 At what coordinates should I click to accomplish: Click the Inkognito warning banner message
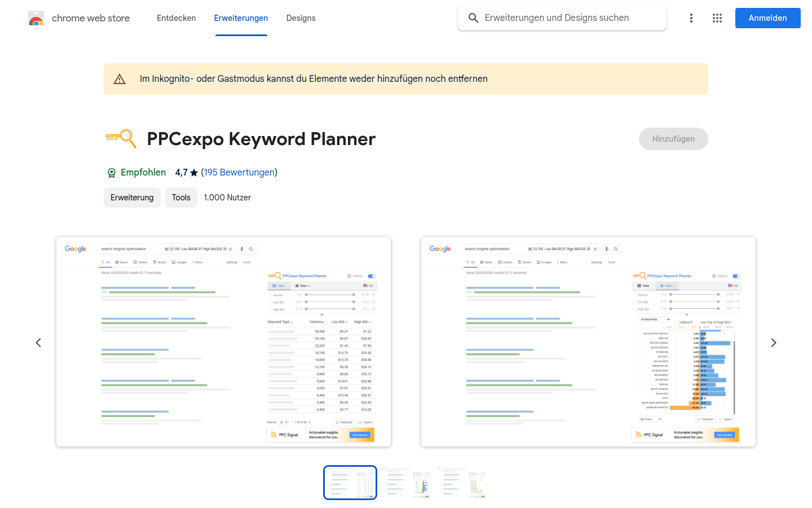314,79
